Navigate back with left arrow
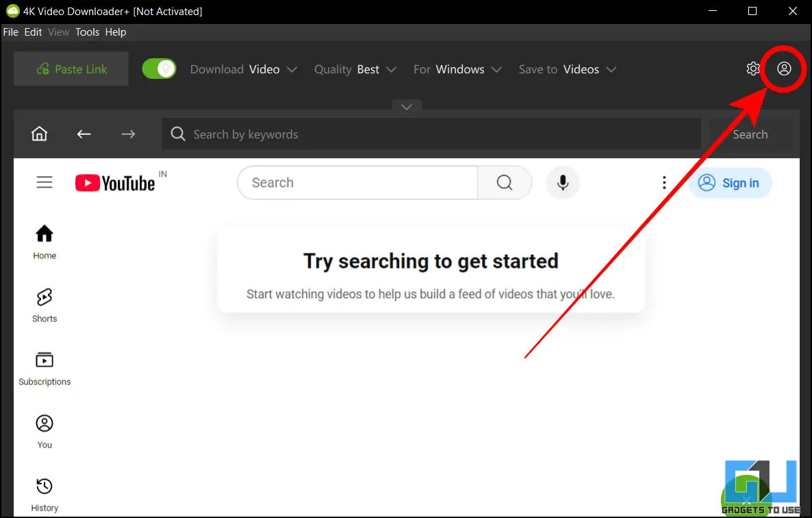812x518 pixels. 84,134
